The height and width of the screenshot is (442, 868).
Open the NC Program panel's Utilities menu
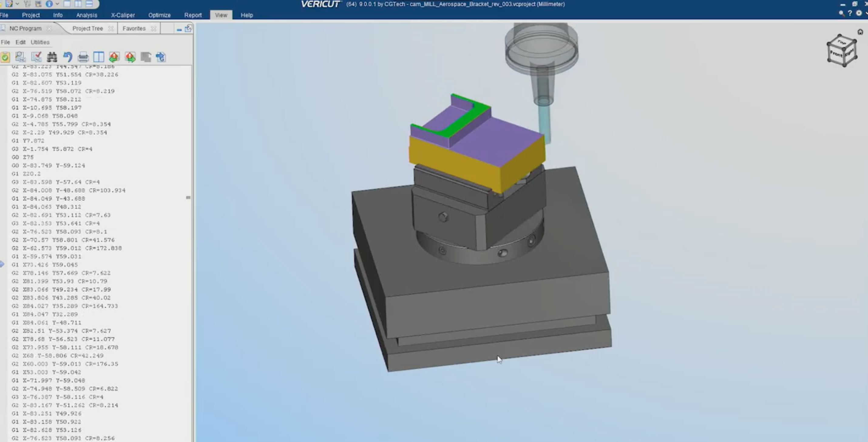[x=40, y=42]
